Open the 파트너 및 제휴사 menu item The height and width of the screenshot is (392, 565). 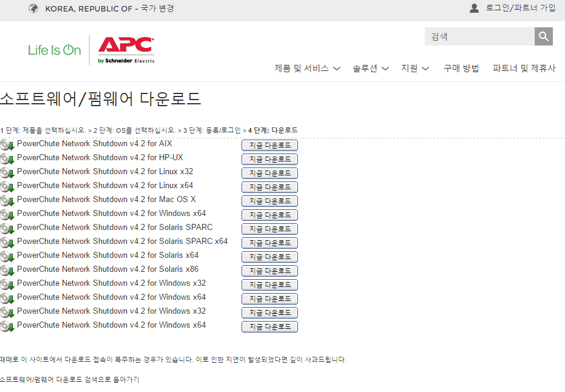(x=524, y=68)
